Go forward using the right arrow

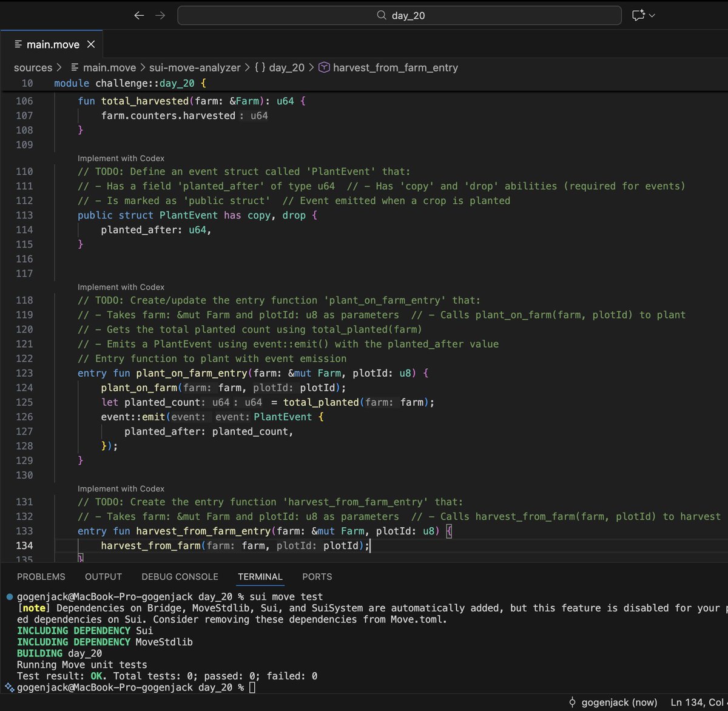coord(160,15)
